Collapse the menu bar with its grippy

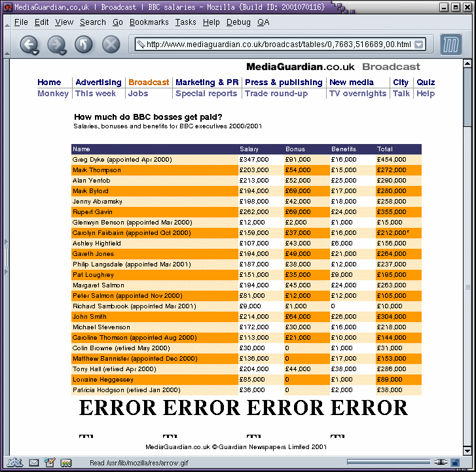coord(7,22)
